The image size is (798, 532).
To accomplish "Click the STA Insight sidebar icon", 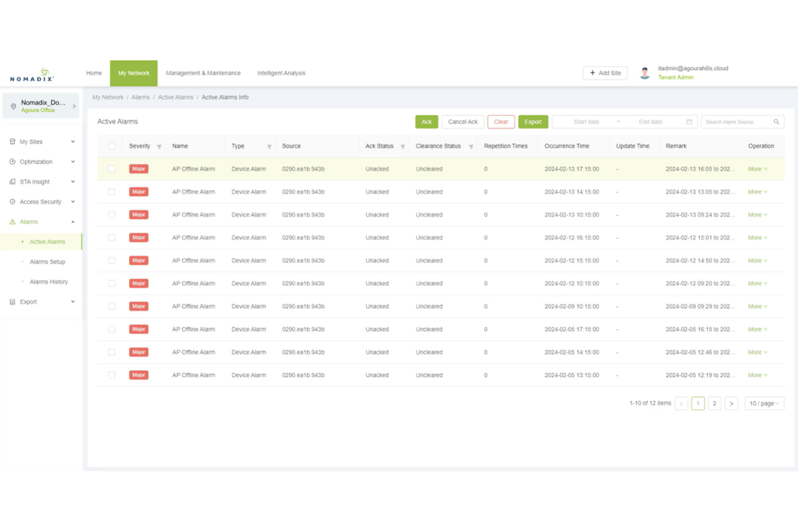I will click(x=12, y=182).
